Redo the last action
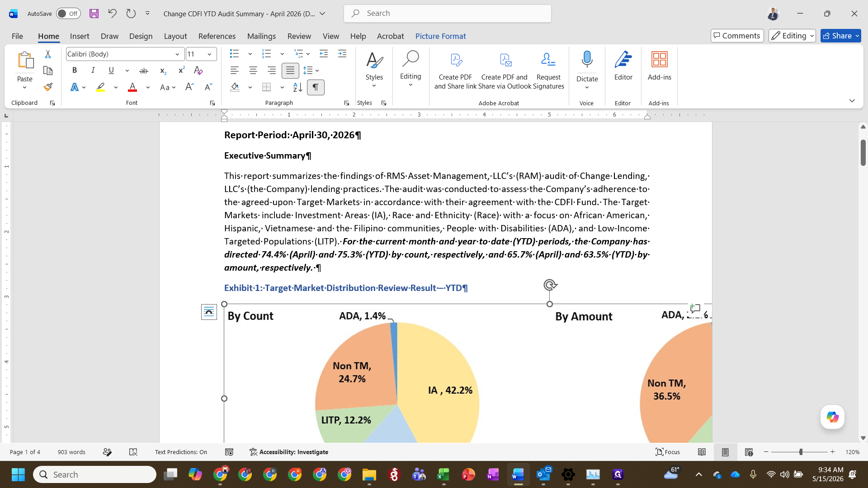 coord(131,14)
